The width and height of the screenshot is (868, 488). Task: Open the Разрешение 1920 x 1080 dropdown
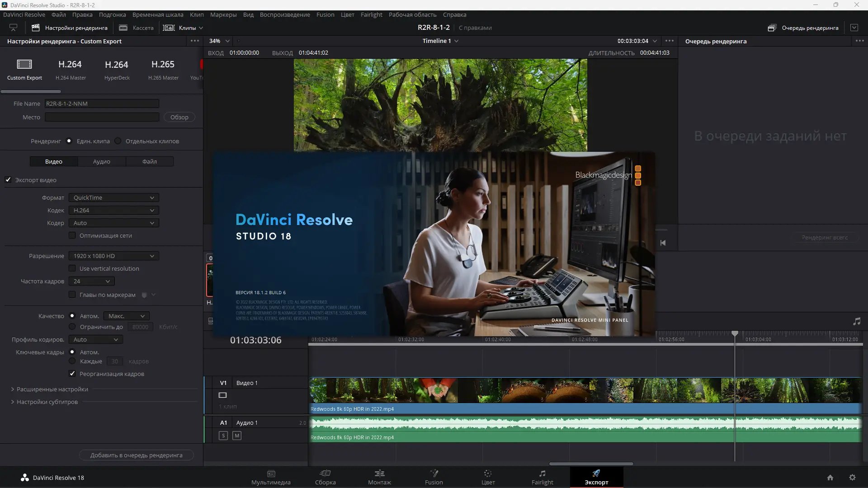tap(113, 256)
